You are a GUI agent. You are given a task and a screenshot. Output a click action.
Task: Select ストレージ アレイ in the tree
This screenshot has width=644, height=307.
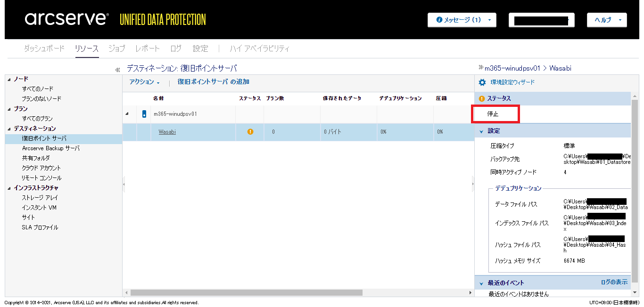click(x=40, y=198)
